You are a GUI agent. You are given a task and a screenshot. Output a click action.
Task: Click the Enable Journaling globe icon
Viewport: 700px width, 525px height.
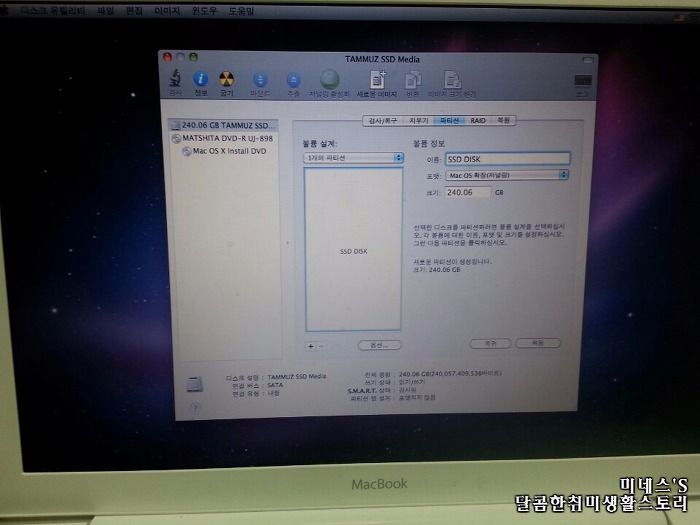(329, 79)
